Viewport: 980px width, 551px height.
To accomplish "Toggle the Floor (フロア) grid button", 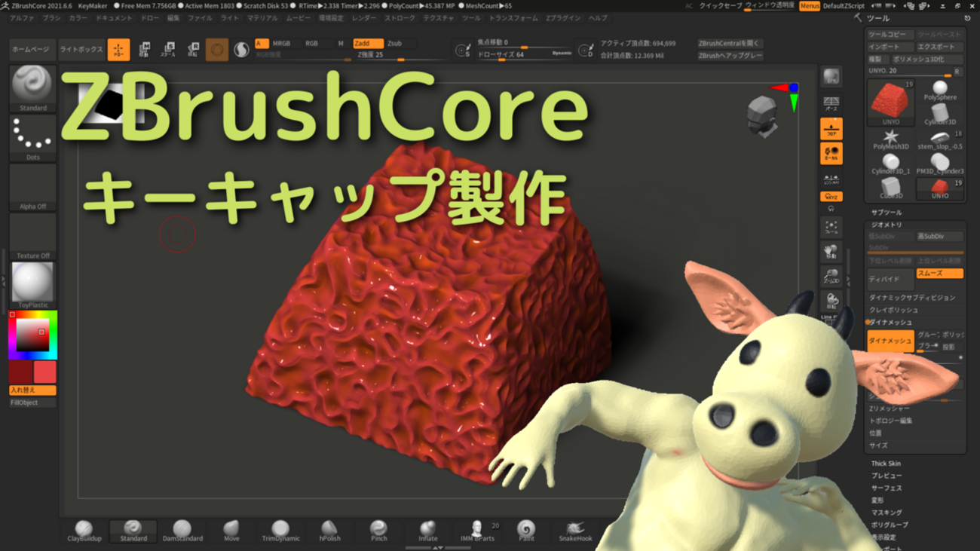I will (831, 129).
